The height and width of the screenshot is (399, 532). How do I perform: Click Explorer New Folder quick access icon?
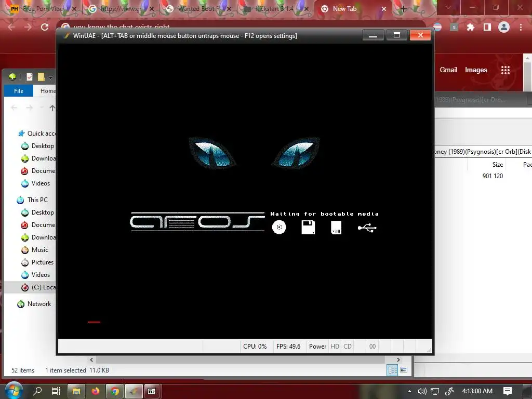coord(41,77)
